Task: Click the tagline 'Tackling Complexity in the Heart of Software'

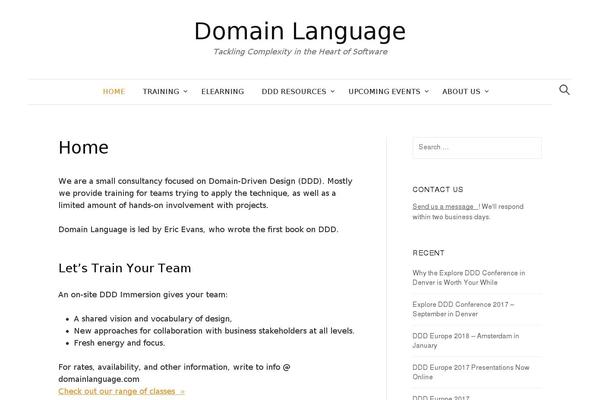Action: coord(300,52)
